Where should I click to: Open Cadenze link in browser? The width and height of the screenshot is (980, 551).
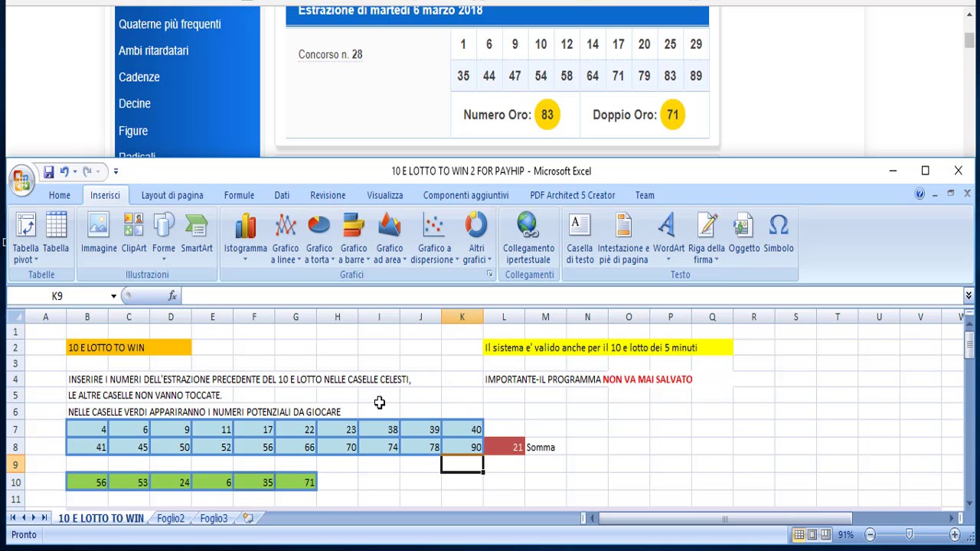139,77
